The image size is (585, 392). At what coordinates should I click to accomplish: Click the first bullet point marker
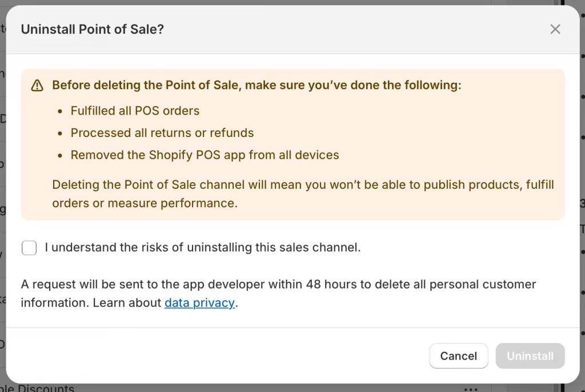60,111
